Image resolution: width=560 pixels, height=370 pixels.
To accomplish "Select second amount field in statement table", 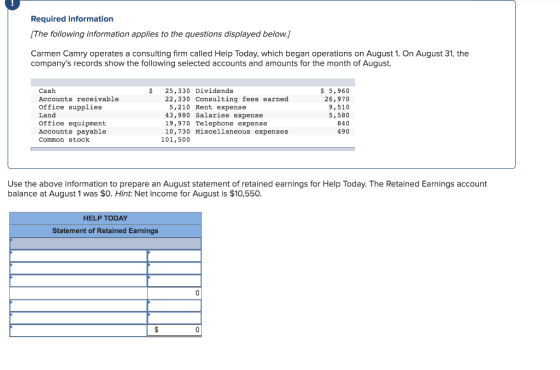I will 174,268.
